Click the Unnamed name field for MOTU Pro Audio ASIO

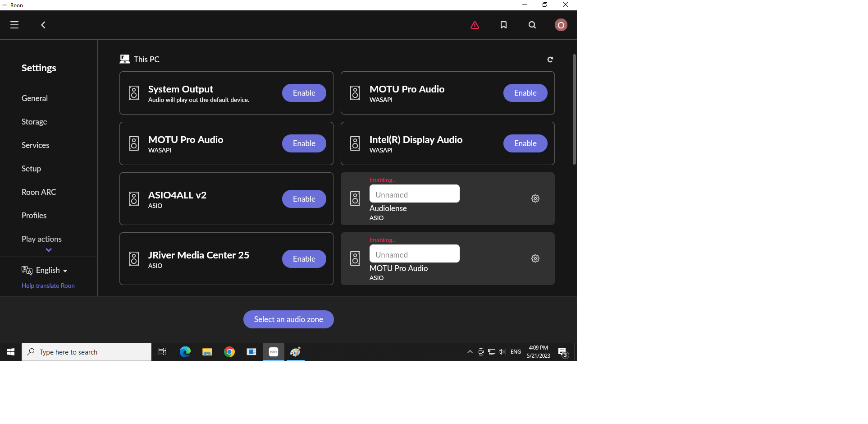tap(415, 253)
